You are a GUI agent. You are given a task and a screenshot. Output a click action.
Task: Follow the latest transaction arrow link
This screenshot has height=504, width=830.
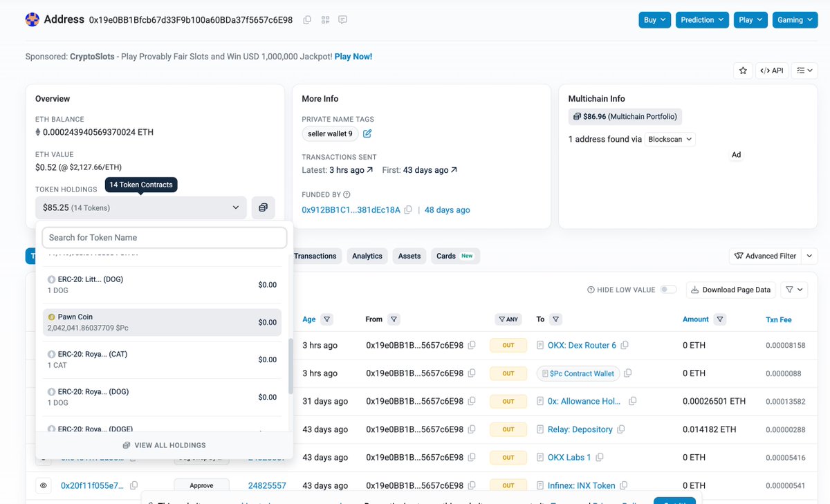(x=370, y=170)
